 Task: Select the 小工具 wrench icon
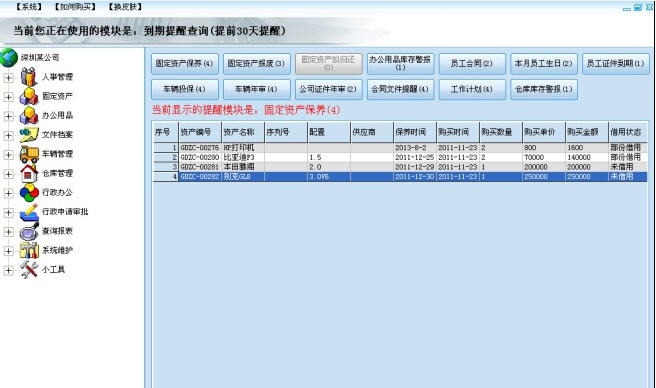click(x=29, y=270)
